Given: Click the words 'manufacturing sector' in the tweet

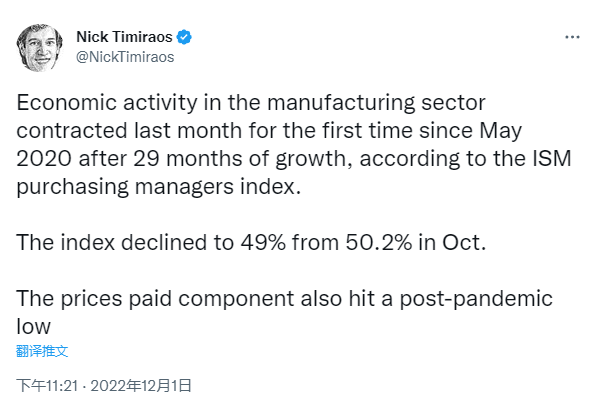Looking at the screenshot, I should (x=376, y=103).
